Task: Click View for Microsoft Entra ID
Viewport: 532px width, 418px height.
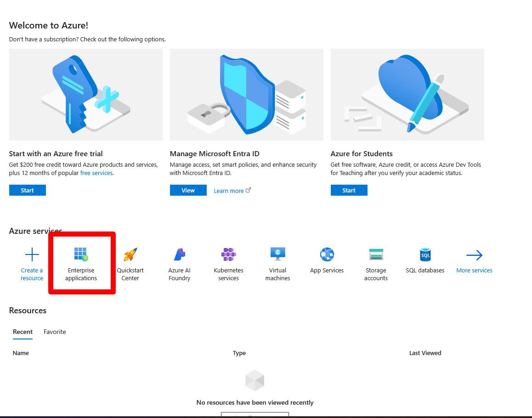Action: click(188, 190)
